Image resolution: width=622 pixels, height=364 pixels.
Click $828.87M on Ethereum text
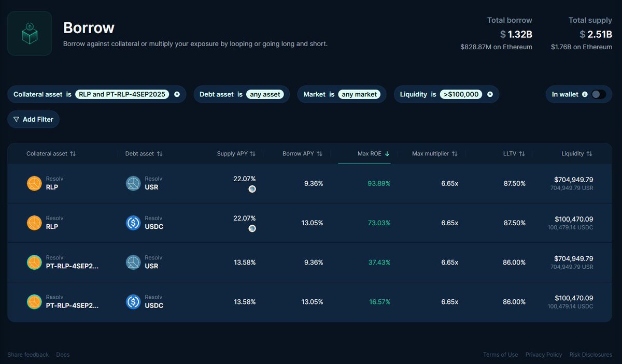496,47
